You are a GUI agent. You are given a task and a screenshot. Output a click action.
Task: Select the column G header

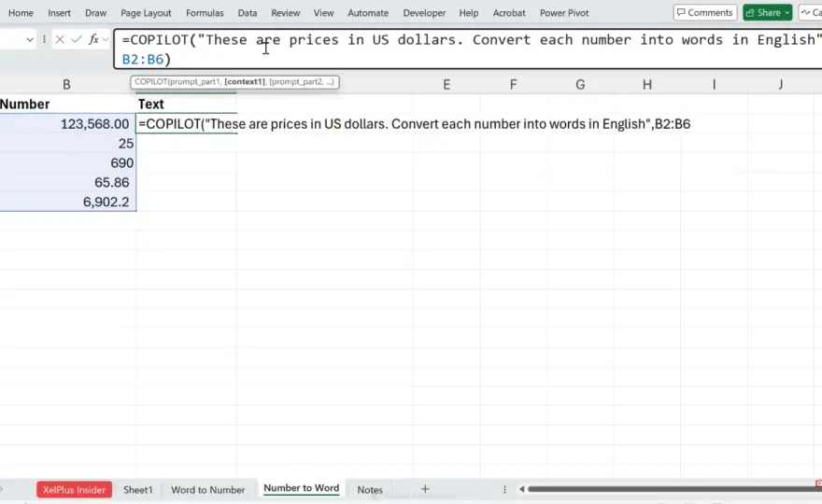click(x=580, y=84)
